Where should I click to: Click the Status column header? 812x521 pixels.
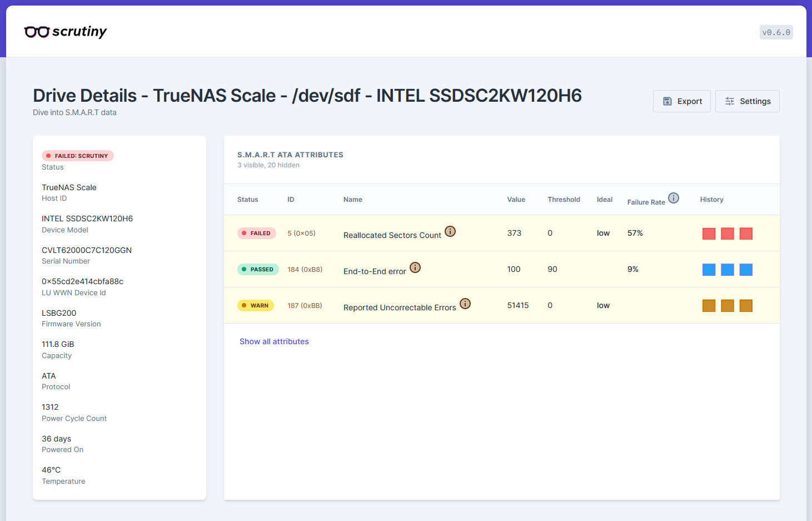coord(248,200)
